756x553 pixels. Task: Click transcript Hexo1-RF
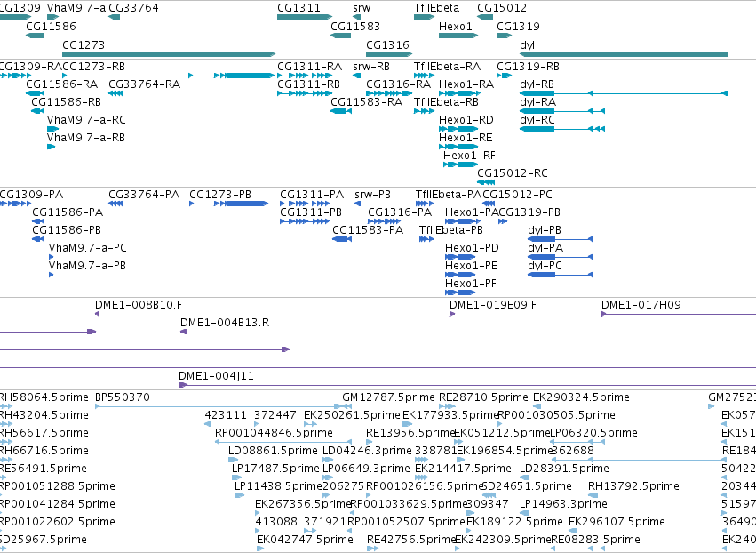coord(460,164)
